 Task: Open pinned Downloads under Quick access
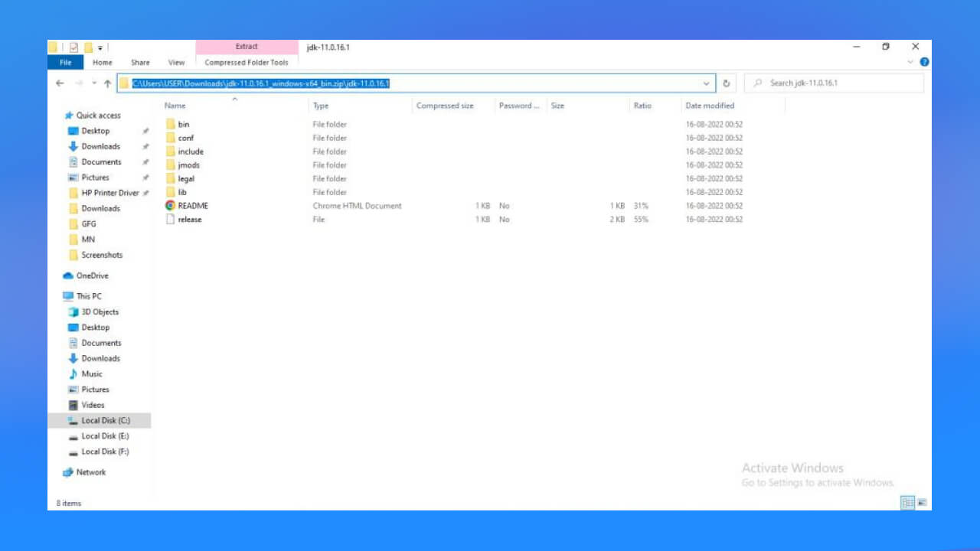(x=101, y=146)
